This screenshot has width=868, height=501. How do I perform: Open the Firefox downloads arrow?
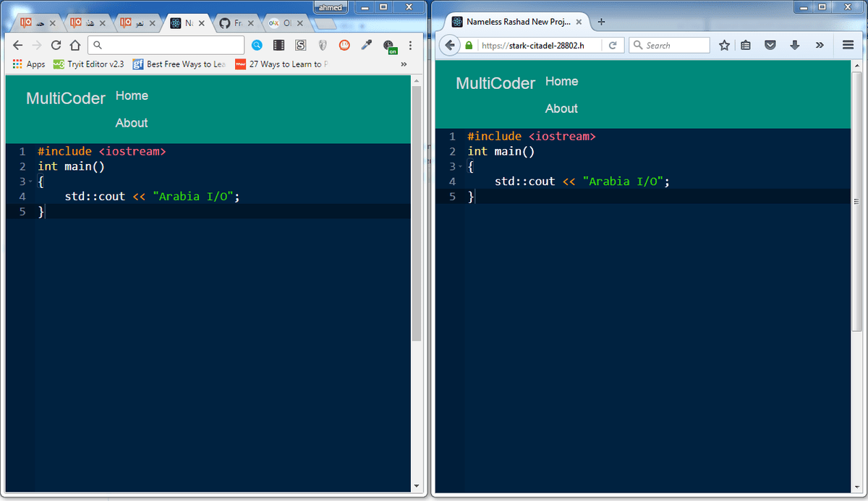click(794, 45)
